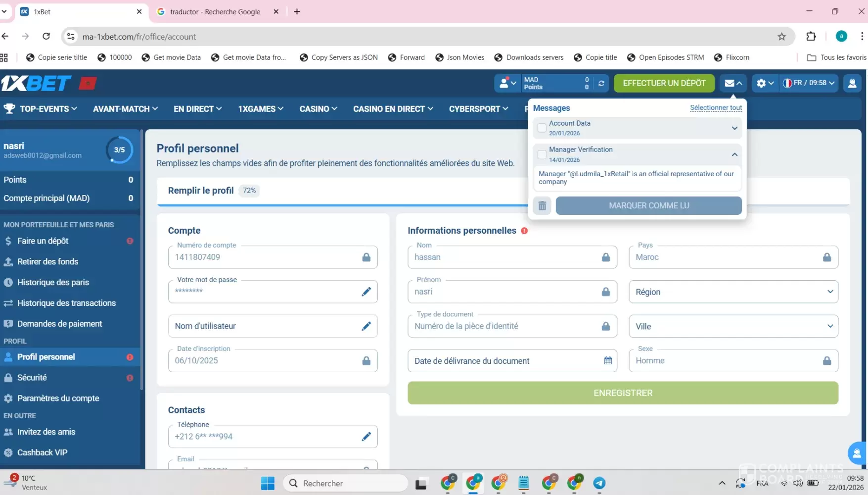Screen dimensions: 868x495
Task: Open the Ville dropdown
Action: click(733, 326)
